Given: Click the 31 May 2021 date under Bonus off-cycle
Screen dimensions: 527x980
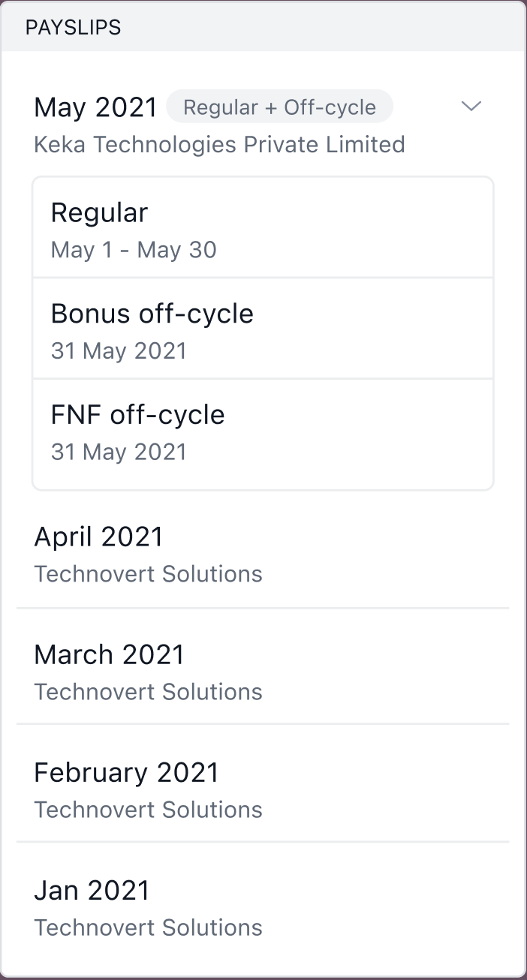Looking at the screenshot, I should 119,350.
